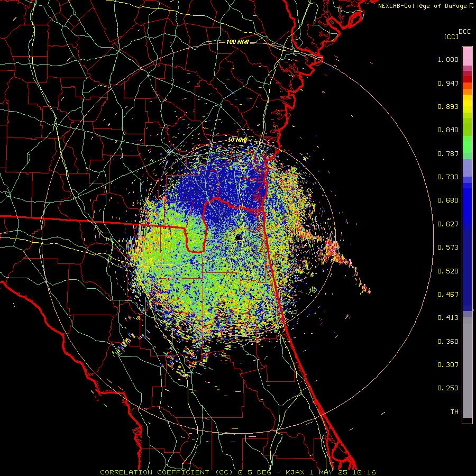The image size is (476, 476).
Task: Select the 0.360 scale value
Action: (448, 342)
